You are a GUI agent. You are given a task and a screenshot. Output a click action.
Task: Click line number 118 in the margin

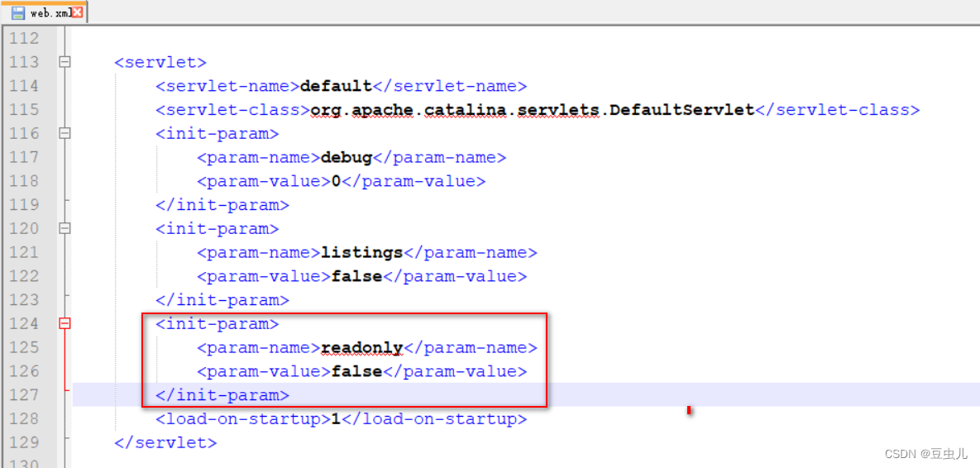pyautogui.click(x=24, y=180)
